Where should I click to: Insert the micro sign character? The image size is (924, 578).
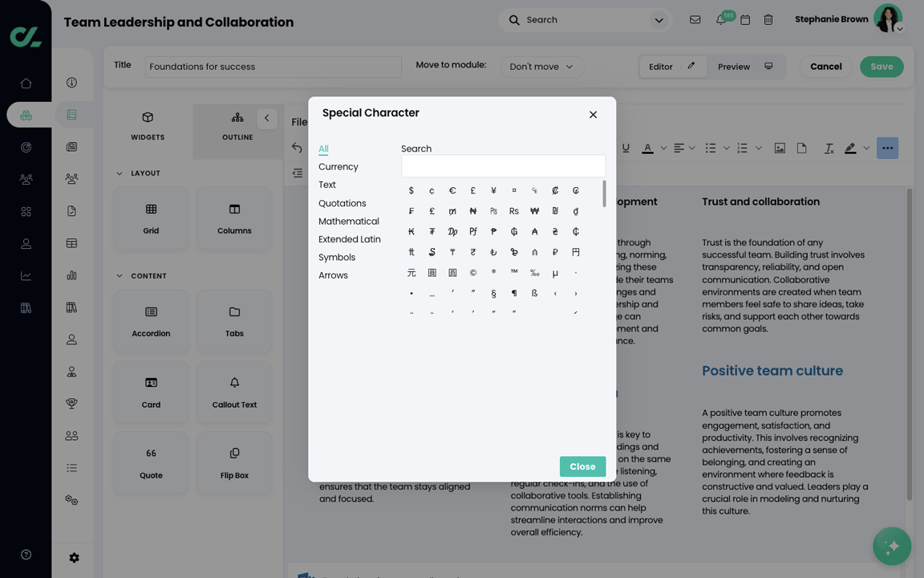pos(555,272)
